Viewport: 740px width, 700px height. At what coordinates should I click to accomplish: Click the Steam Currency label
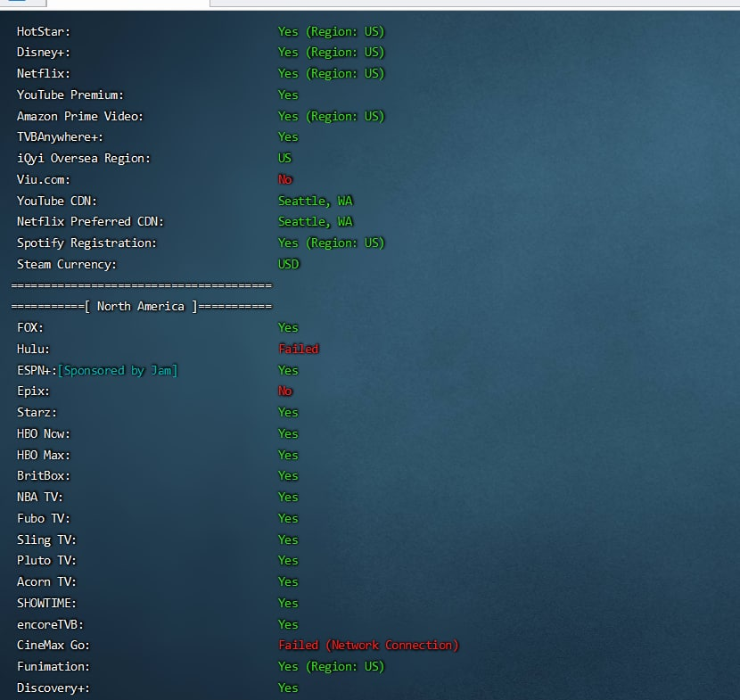point(67,264)
